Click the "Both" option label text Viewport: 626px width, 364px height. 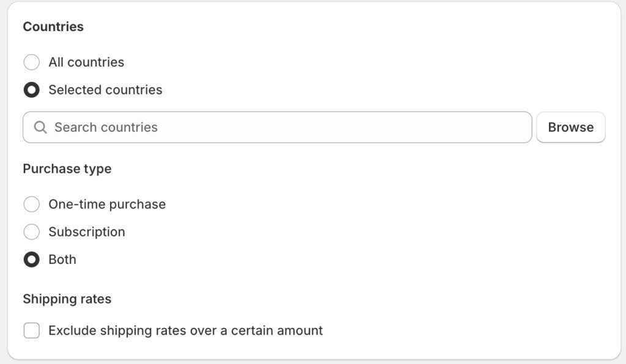pyautogui.click(x=62, y=260)
